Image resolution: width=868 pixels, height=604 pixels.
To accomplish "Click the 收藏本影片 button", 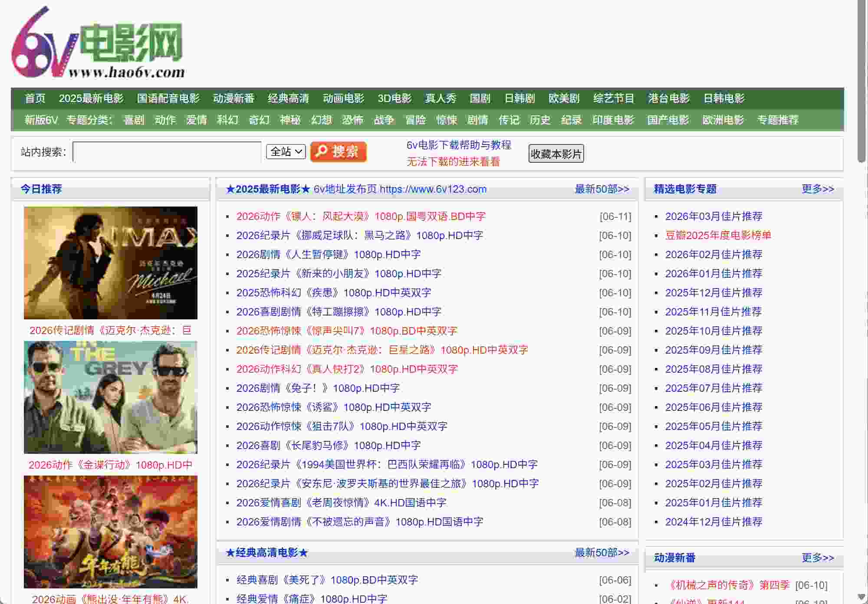I will point(556,154).
